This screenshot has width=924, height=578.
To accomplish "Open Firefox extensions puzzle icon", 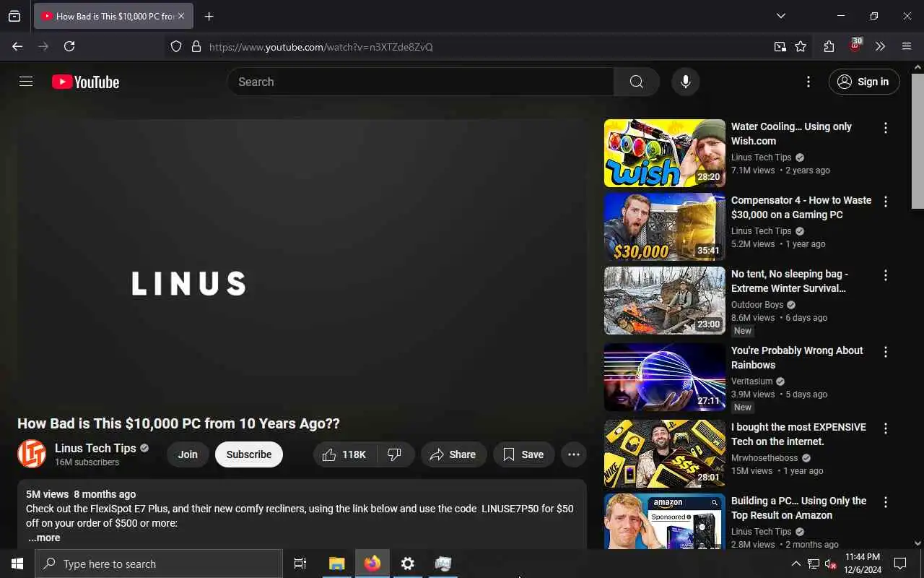I will coord(829,46).
